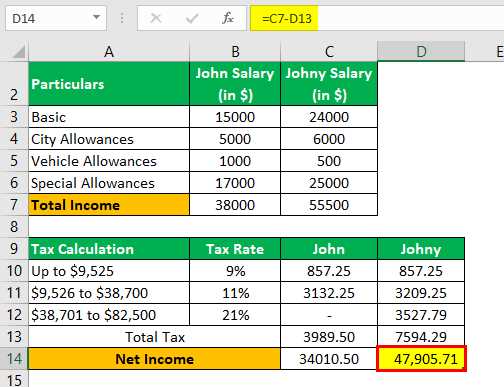Image resolution: width=504 pixels, height=387 pixels.
Task: Click the Johny Salary (in $) header cell
Action: pos(329,84)
